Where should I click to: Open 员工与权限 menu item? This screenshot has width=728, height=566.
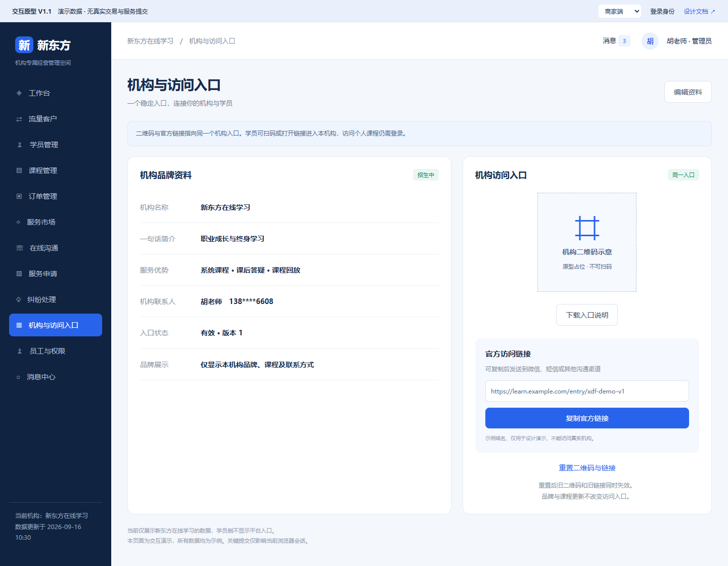click(x=56, y=351)
